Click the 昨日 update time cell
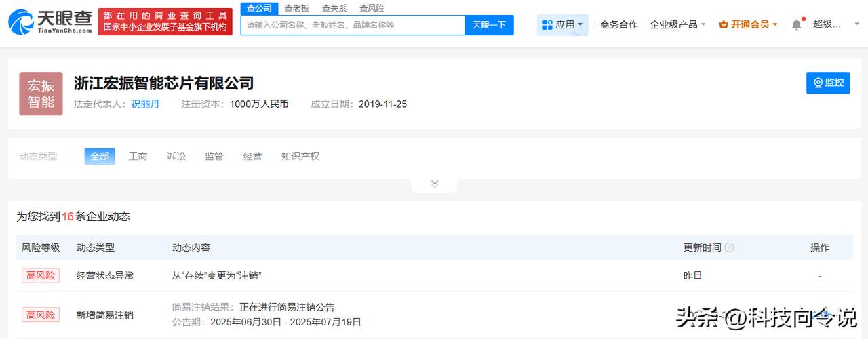 point(692,275)
